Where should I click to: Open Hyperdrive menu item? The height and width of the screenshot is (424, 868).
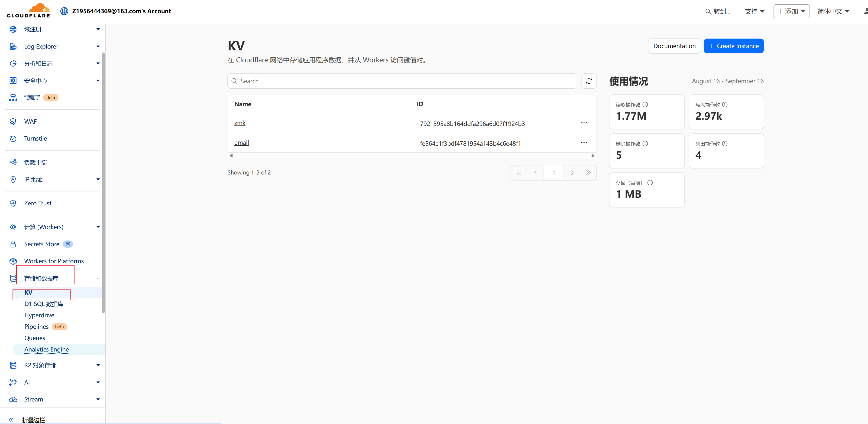click(x=39, y=315)
